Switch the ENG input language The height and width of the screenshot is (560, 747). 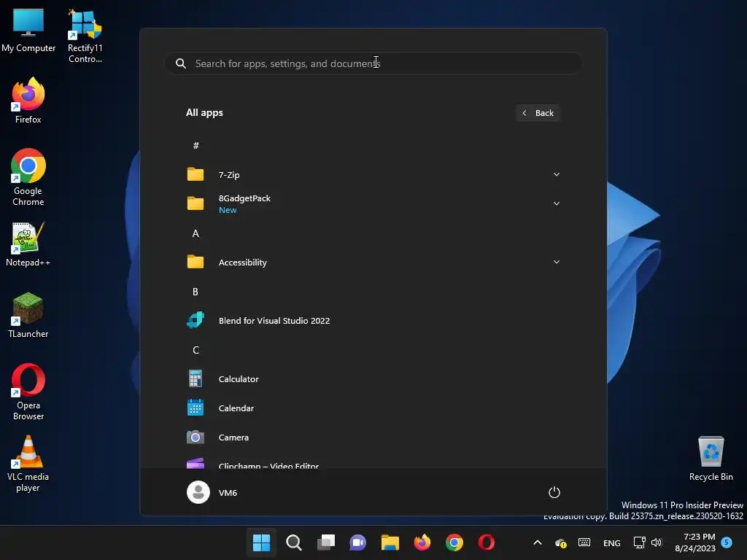coord(612,542)
